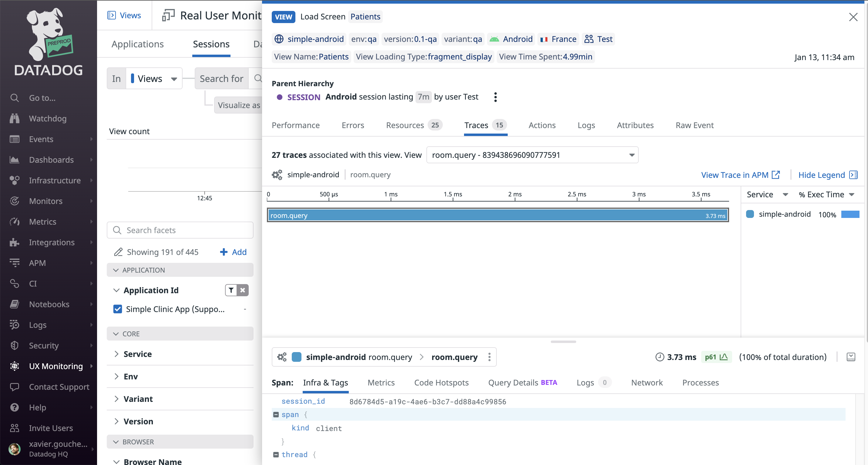Select the APM sidebar icon

click(15, 263)
